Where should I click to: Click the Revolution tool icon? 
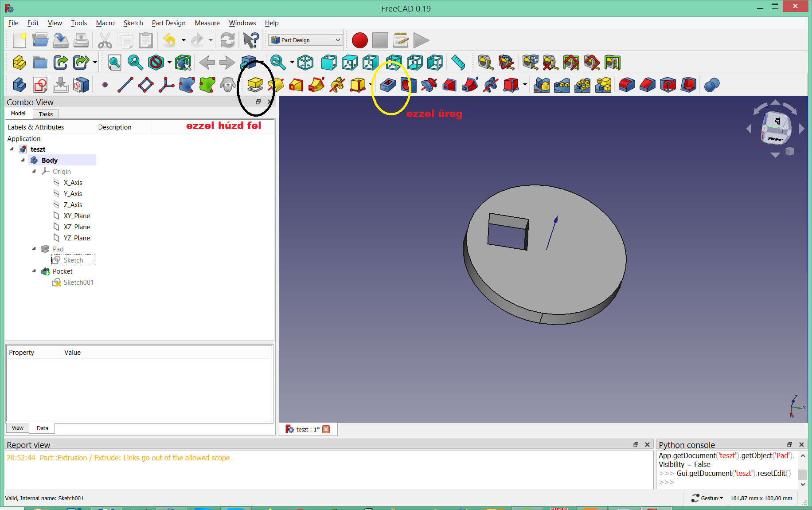coord(276,85)
